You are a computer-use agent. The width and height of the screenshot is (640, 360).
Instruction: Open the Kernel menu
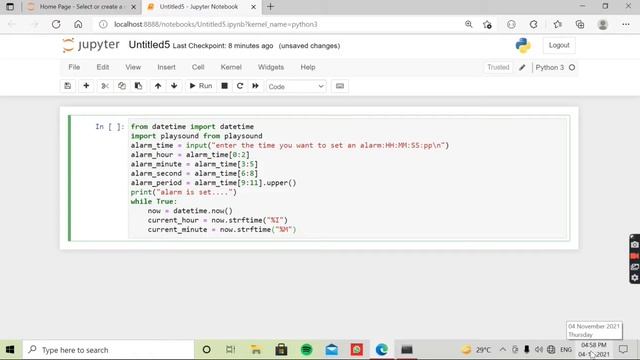[x=231, y=67]
